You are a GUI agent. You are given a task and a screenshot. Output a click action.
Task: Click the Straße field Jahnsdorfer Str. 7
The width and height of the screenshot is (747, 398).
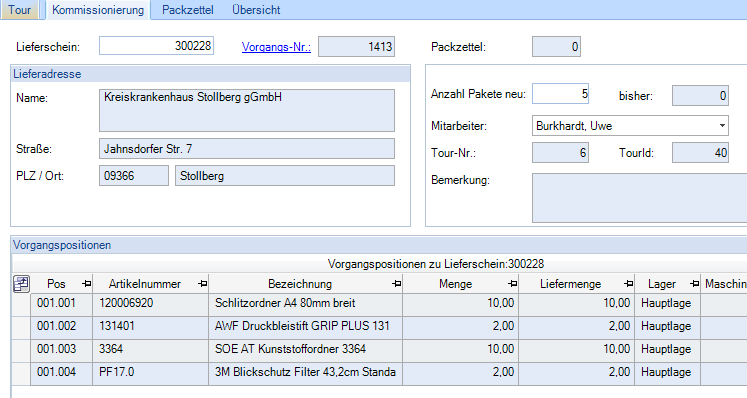tap(247, 149)
